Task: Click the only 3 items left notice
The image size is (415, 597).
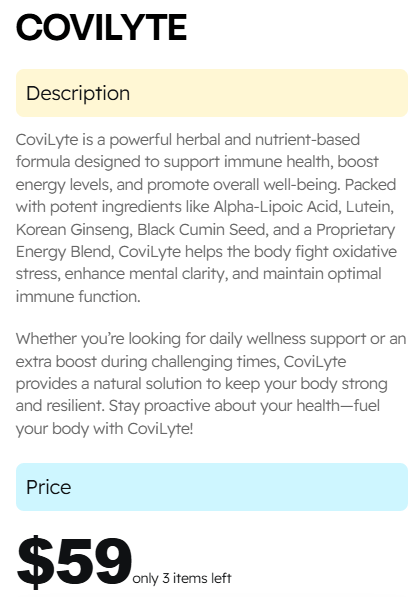Action: pos(182,578)
